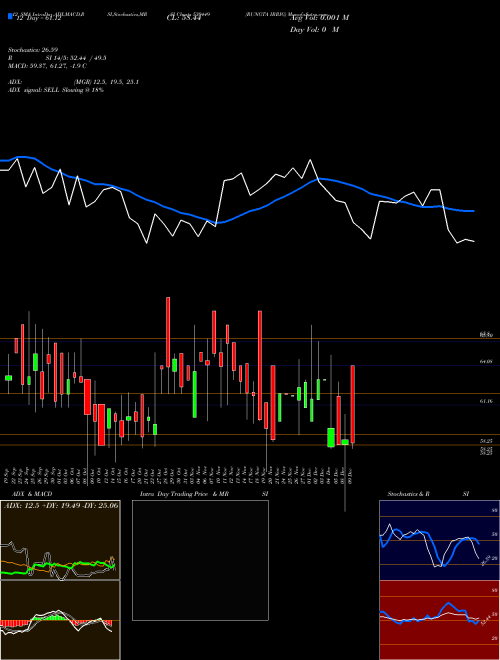Click the 'CL: 58.44' closing price text
Viewport: 500px width, 660px height.
point(183,19)
